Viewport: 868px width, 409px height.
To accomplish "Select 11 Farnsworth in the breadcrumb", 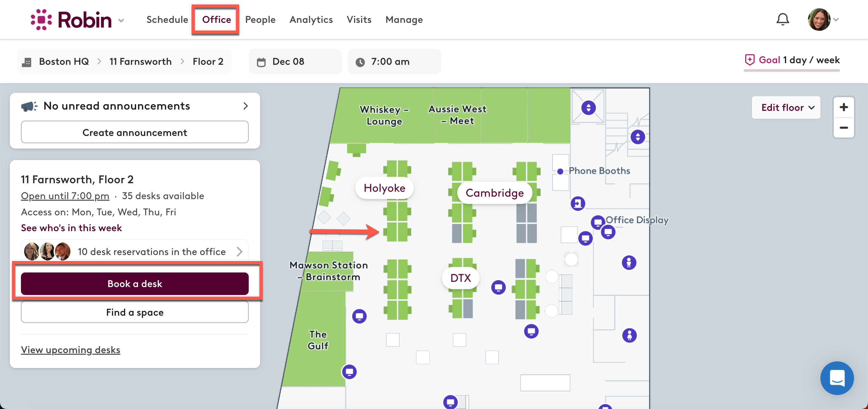I will pyautogui.click(x=141, y=61).
